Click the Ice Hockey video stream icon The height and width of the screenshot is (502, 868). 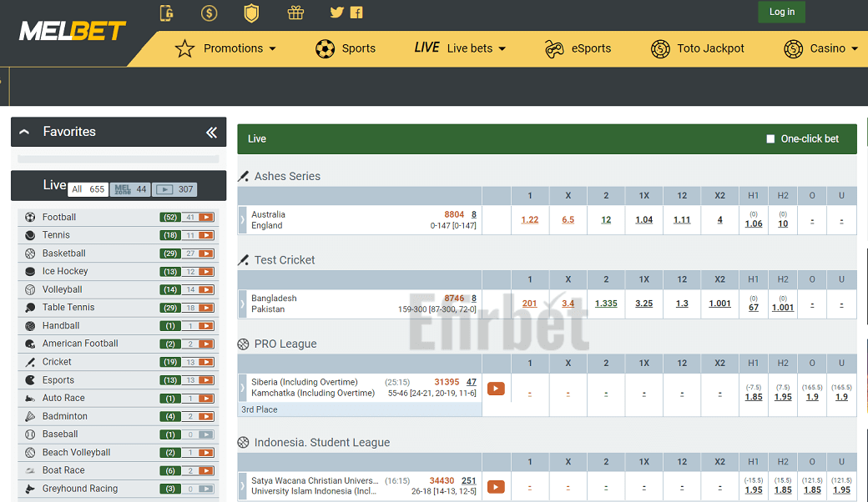tap(206, 272)
